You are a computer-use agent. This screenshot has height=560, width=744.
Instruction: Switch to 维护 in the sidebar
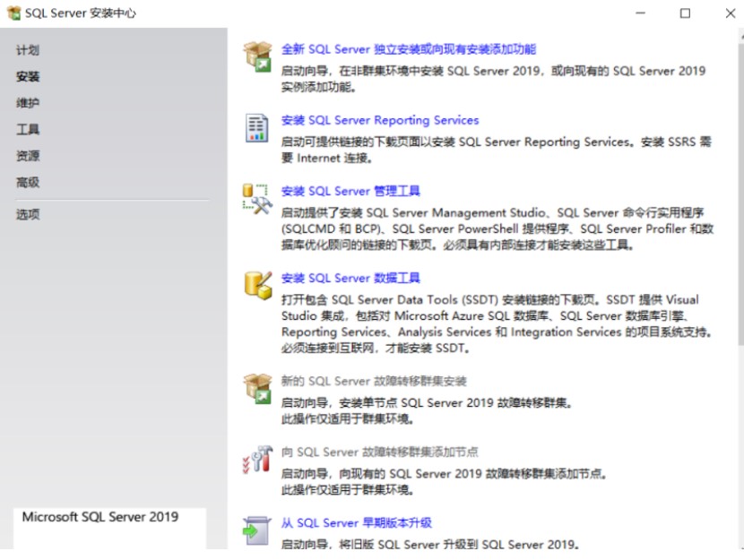point(28,103)
